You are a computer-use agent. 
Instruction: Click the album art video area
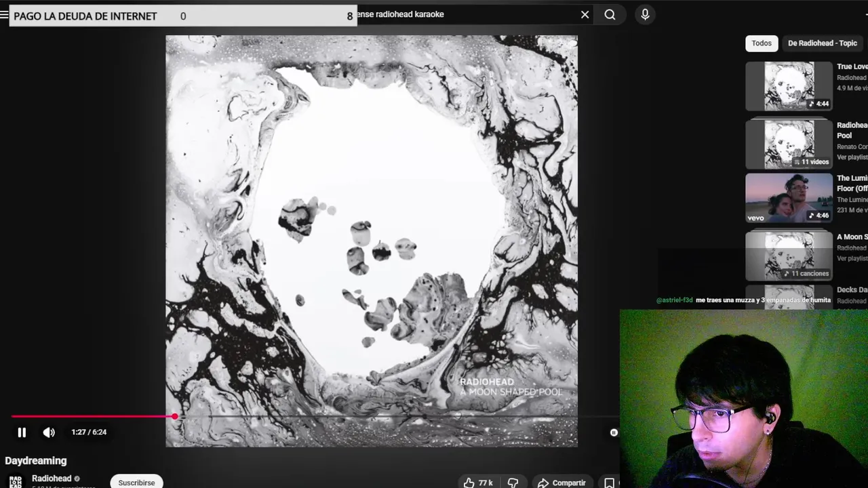pos(372,241)
